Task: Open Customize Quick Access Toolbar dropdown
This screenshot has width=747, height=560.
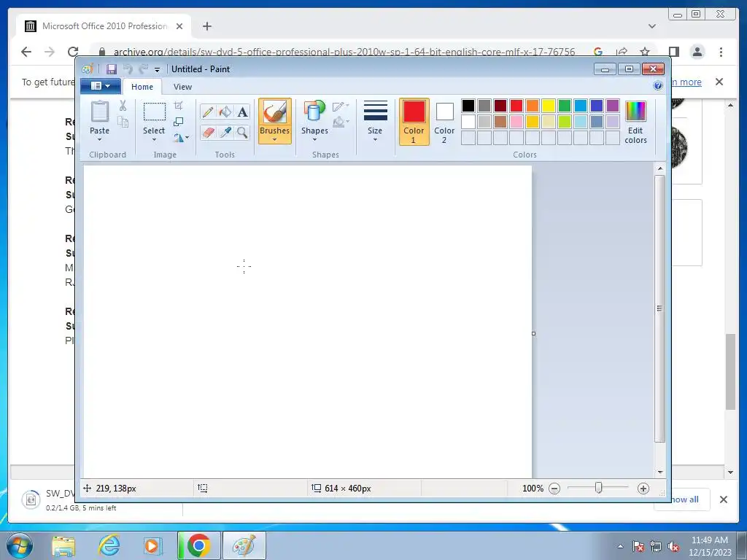Action: coord(158,70)
